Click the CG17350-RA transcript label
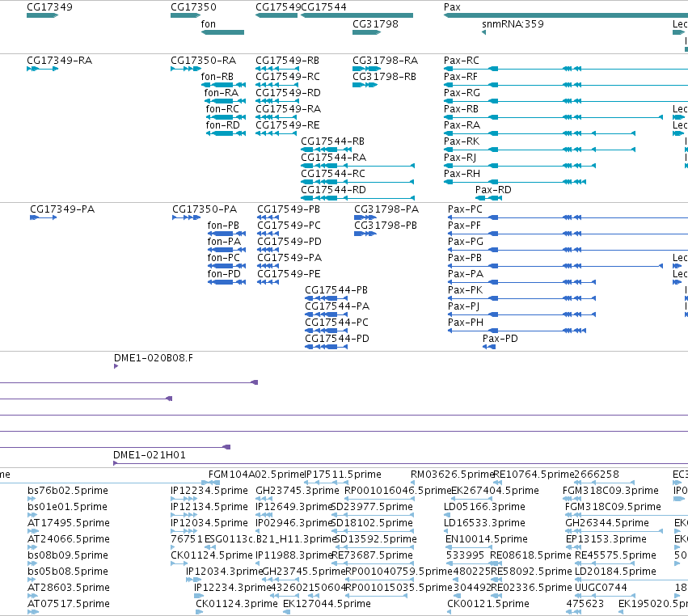 (203, 60)
